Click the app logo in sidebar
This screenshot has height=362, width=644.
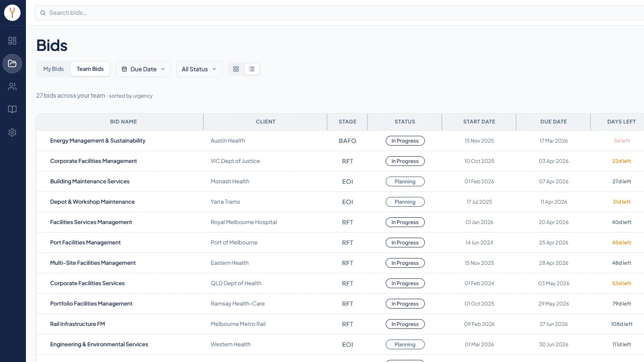[x=12, y=13]
